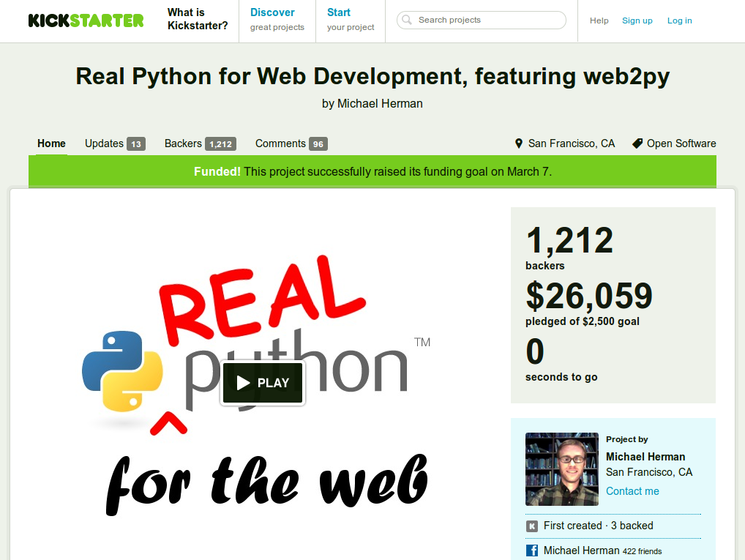Click San Francisco, CA location link
Viewport: 745px width, 560px height.
point(572,143)
